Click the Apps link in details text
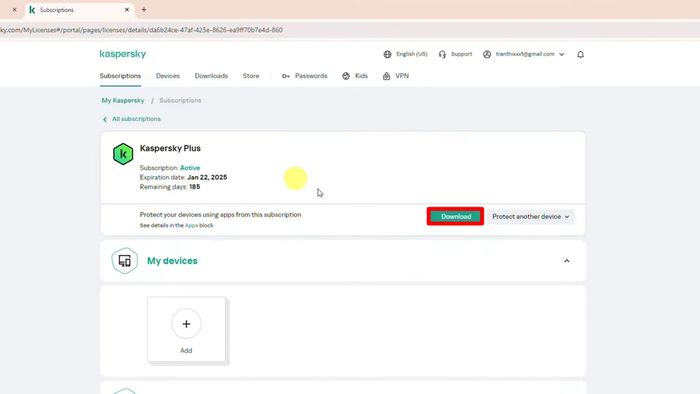The width and height of the screenshot is (700, 394). tap(191, 225)
